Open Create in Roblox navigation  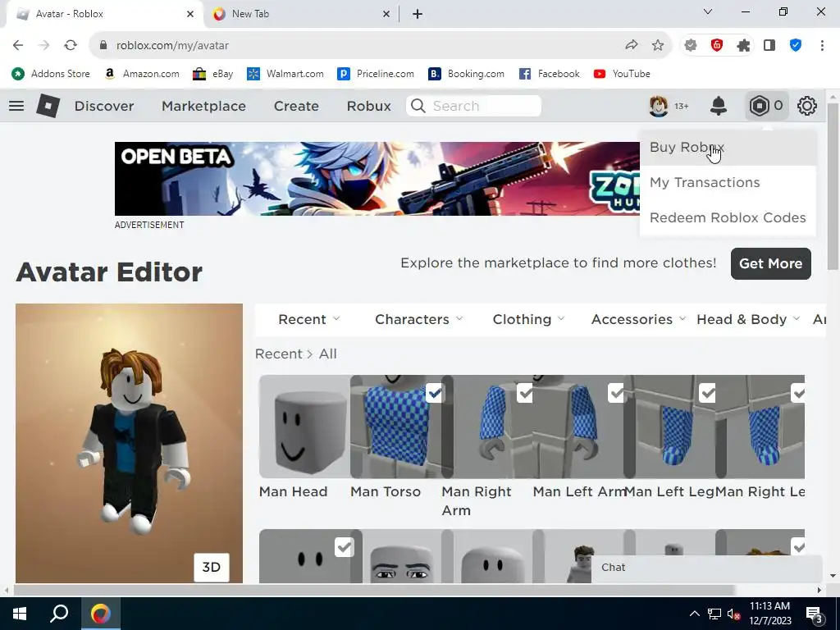point(296,106)
